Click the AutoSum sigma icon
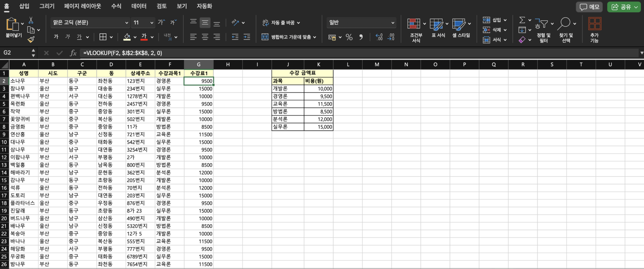This screenshot has width=644, height=269. click(x=522, y=20)
